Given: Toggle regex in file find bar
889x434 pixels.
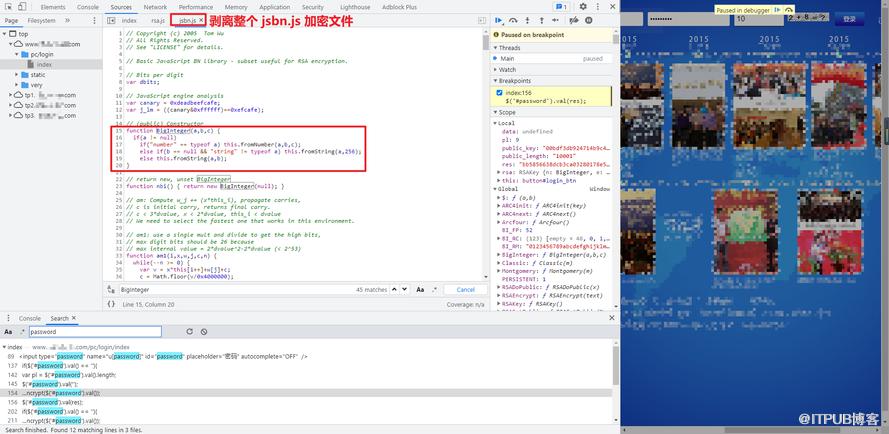Looking at the screenshot, I should [435, 289].
